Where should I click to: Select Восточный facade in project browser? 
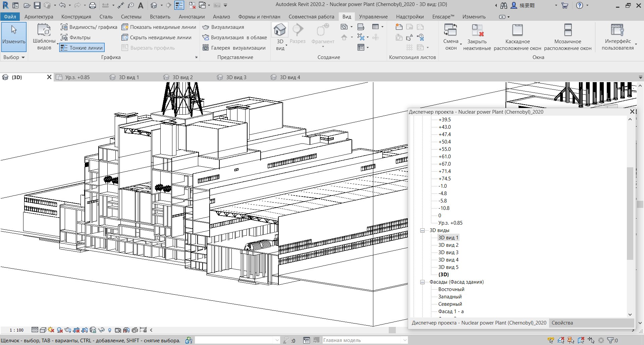pyautogui.click(x=451, y=289)
